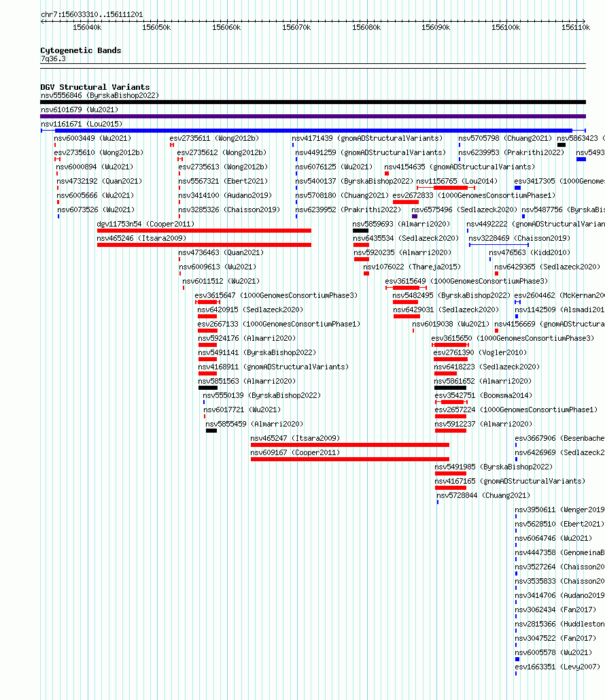Click the 156060k ruler label
The height and width of the screenshot is (700, 605).
click(226, 28)
